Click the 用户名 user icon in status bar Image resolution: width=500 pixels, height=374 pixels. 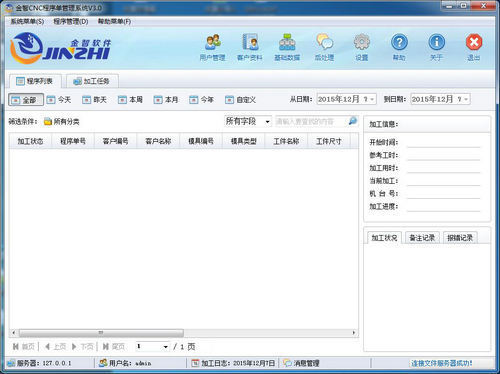click(103, 363)
